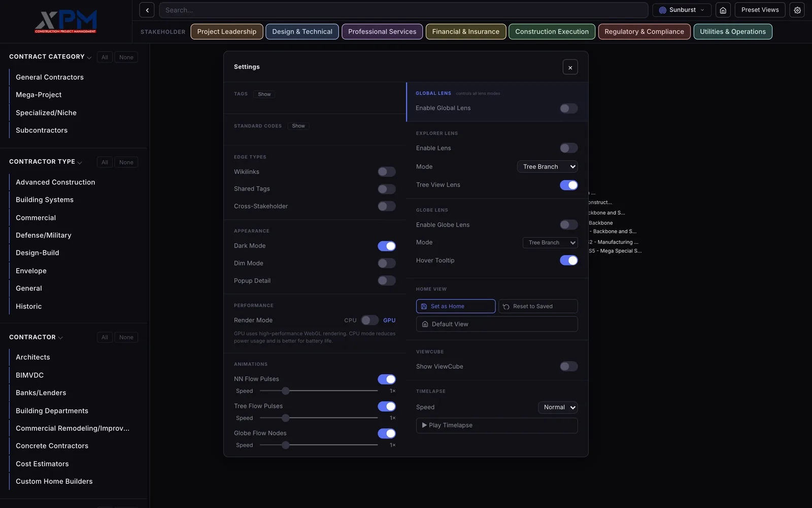812x508 pixels.
Task: Click the XPM Construction Project Management logo
Action: click(66, 21)
